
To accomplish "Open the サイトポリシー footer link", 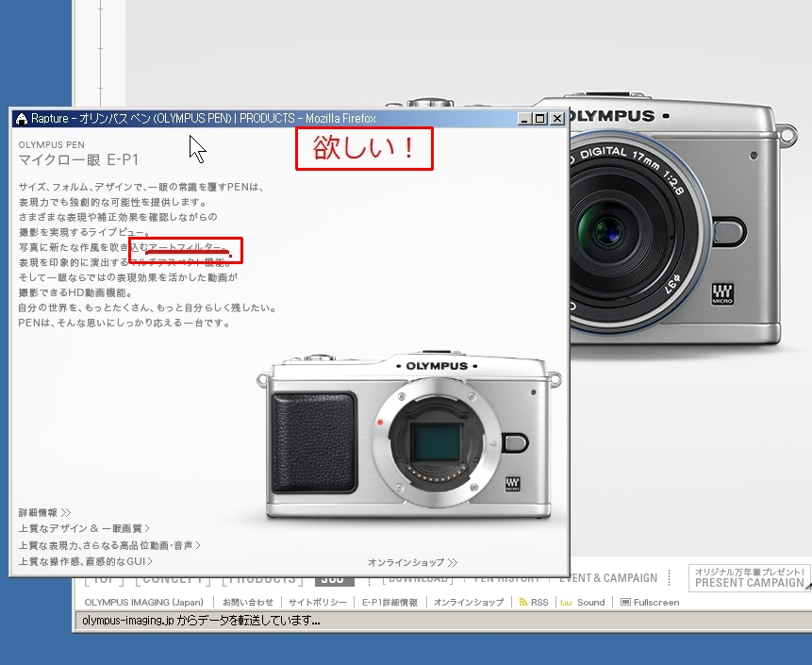I will click(318, 603).
